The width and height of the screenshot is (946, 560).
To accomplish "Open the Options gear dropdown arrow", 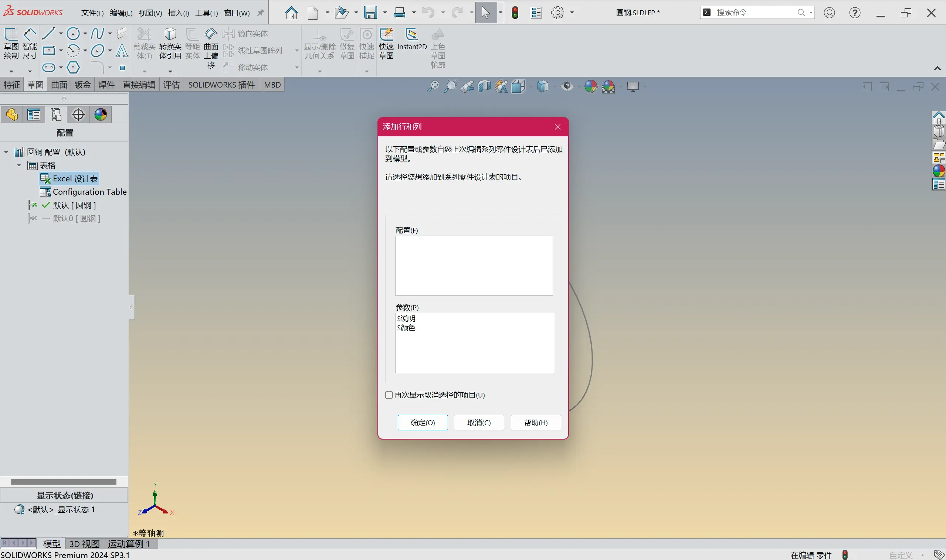I will pos(572,13).
